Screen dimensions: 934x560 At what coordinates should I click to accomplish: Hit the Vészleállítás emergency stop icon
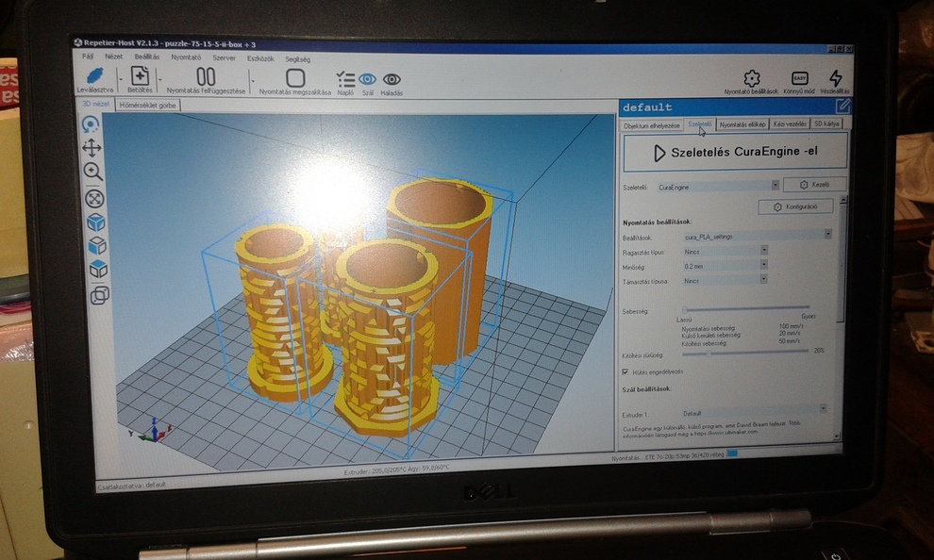click(x=835, y=78)
